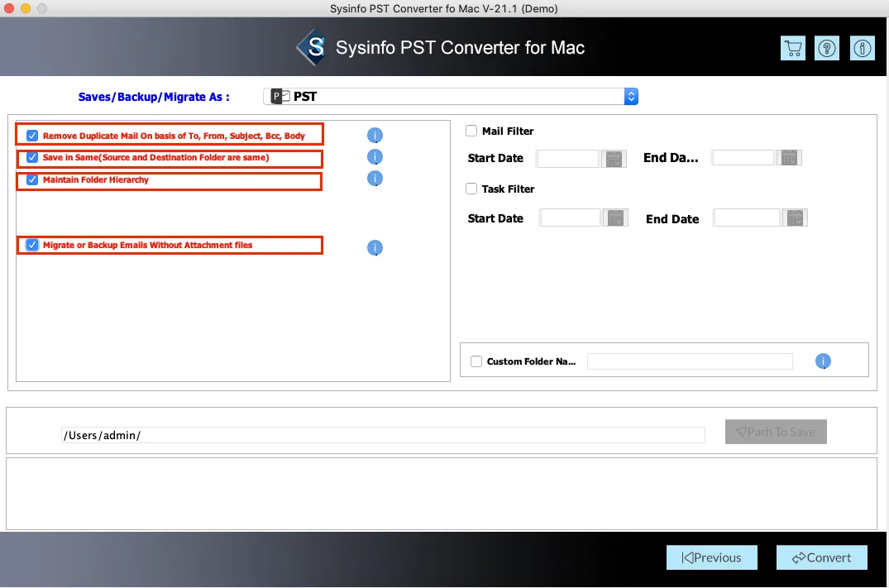Image resolution: width=889 pixels, height=588 pixels.
Task: Open the shopping cart purchase icon
Action: click(x=792, y=48)
